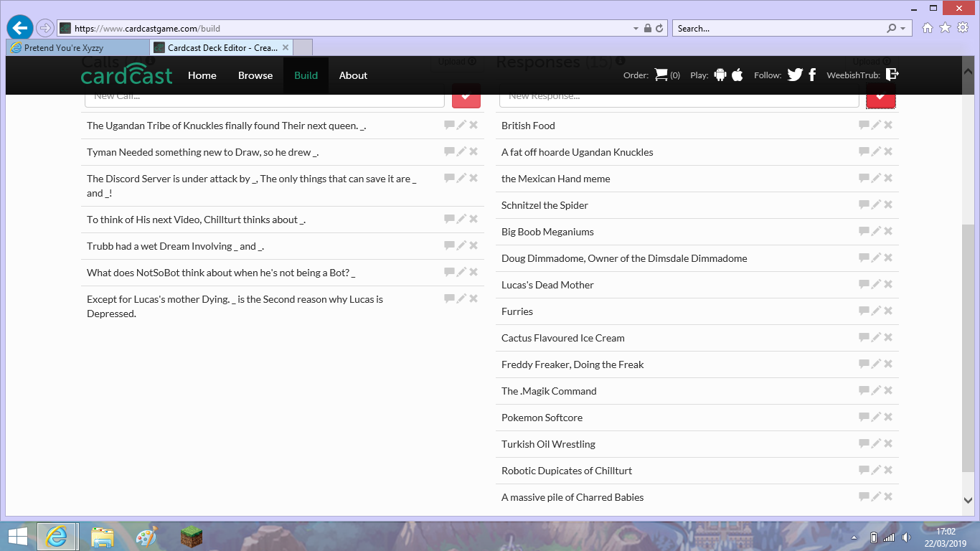Delete the 'Trubb had a wet Dream' call
Viewport: 980px width, 551px height.
tap(473, 245)
